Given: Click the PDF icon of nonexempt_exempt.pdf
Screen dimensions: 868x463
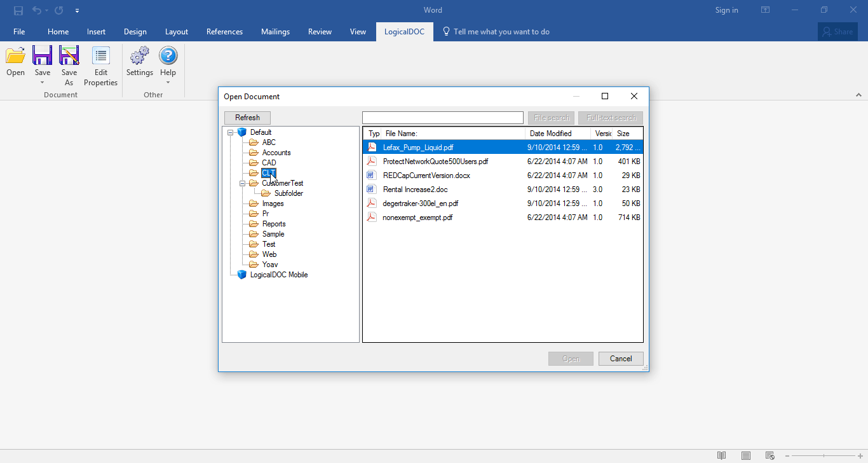Looking at the screenshot, I should (x=372, y=218).
